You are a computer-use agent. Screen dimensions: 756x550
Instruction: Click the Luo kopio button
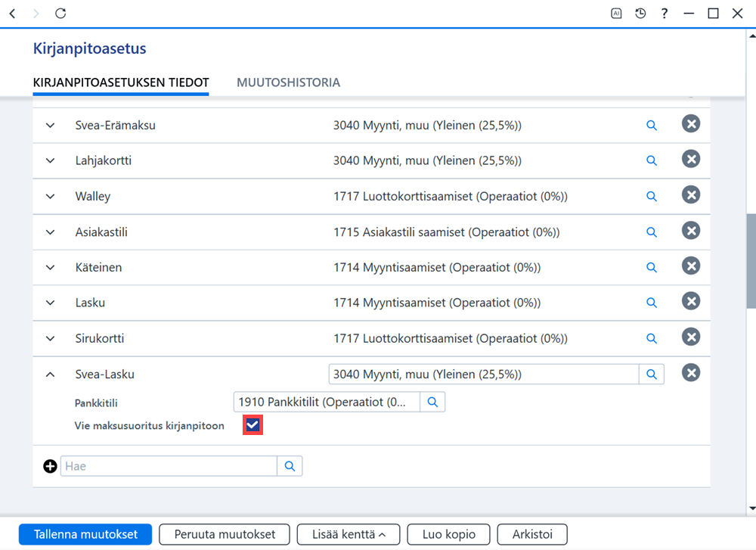pyautogui.click(x=448, y=535)
